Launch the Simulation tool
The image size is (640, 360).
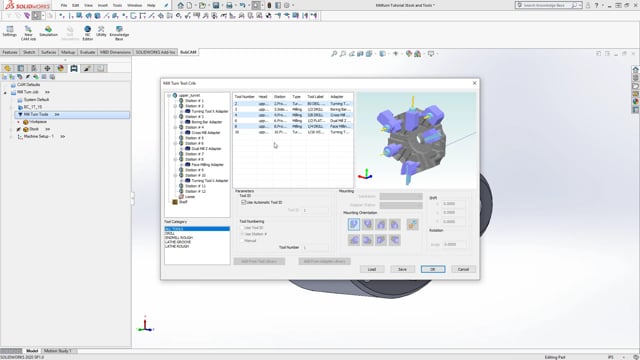48,31
